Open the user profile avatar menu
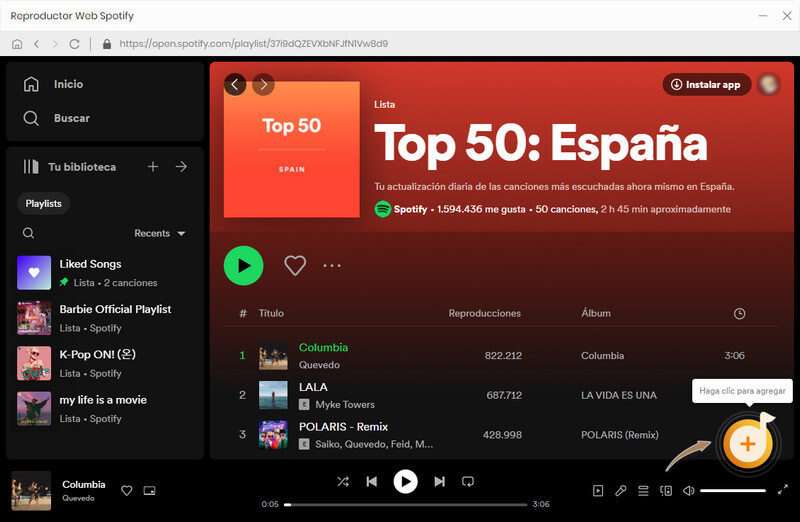Viewport: 800px width, 522px height. coord(768,85)
